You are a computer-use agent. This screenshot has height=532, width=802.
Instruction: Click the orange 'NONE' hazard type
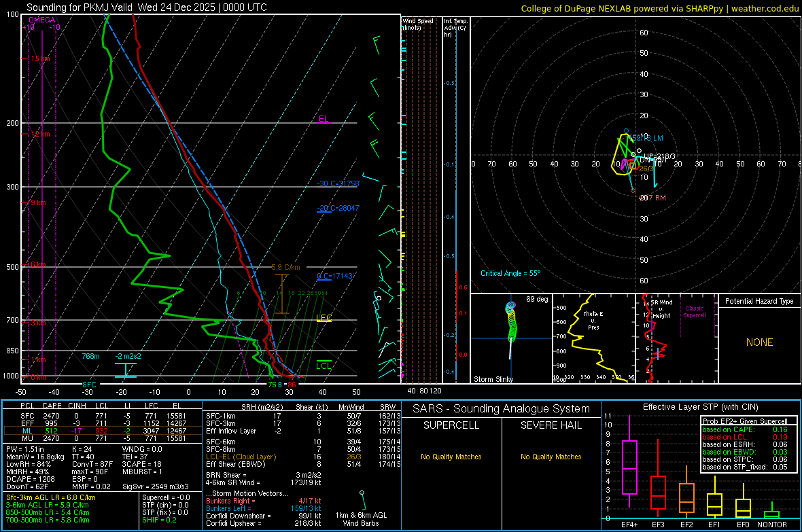click(759, 342)
